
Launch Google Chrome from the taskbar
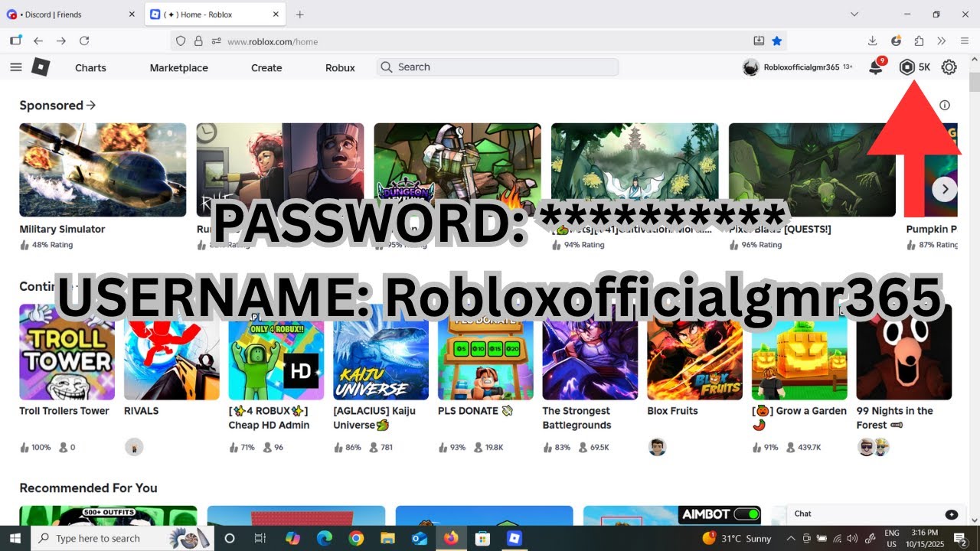click(x=355, y=539)
